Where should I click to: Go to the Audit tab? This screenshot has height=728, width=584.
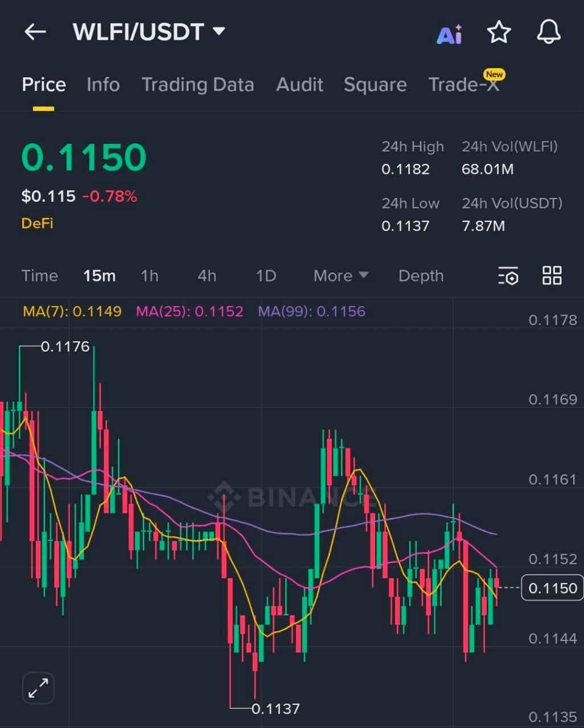tap(299, 85)
